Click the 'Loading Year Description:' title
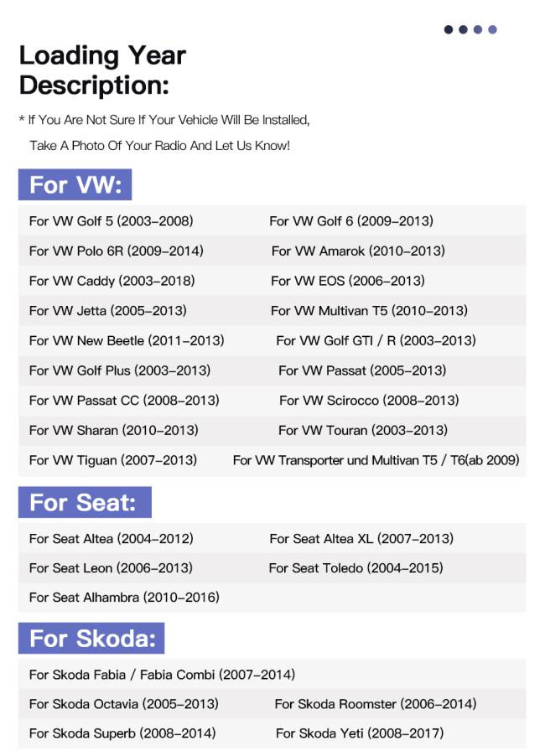The width and height of the screenshot is (545, 756). point(102,70)
